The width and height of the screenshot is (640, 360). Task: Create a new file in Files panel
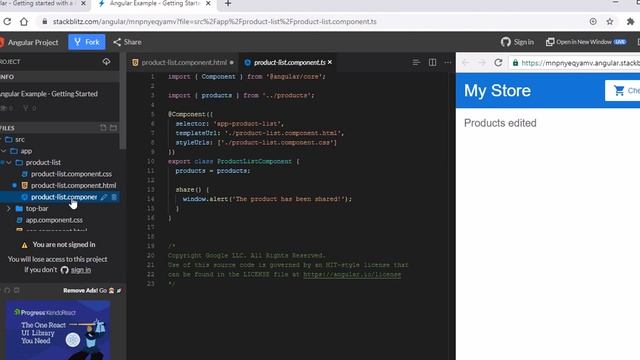pos(103,128)
